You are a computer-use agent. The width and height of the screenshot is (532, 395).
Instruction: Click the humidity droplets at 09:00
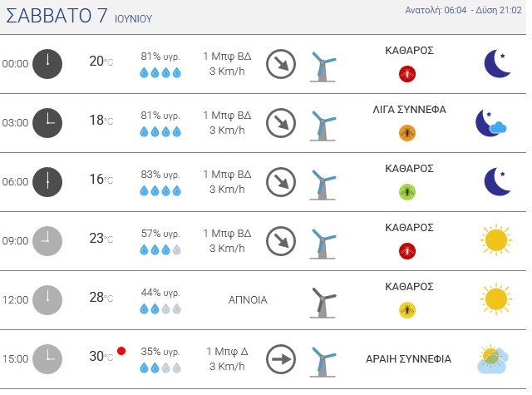tap(160, 250)
